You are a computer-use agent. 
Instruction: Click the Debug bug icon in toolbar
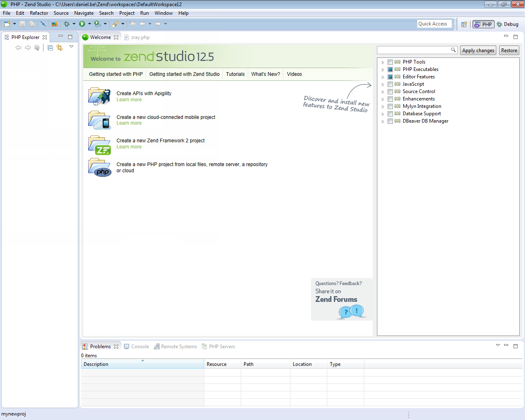pos(67,24)
